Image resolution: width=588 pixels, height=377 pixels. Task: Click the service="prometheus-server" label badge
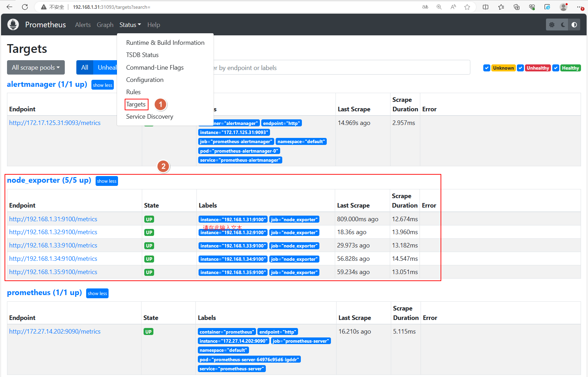(x=232, y=369)
